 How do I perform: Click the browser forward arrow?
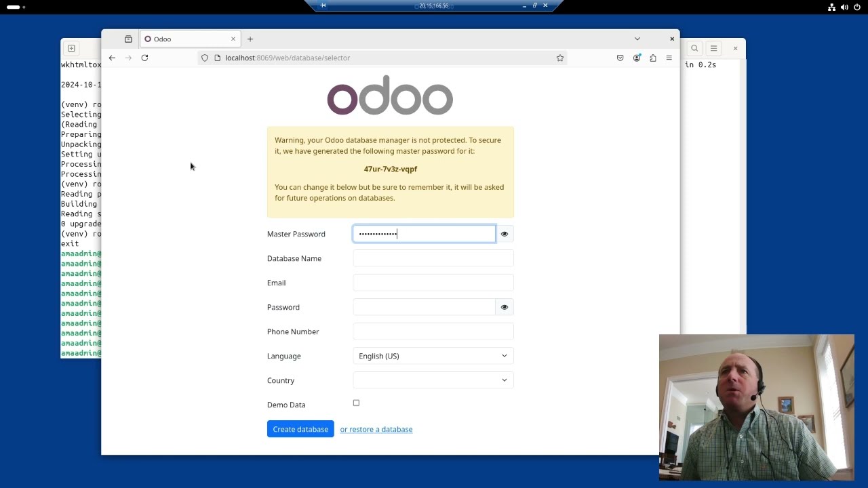pos(128,58)
